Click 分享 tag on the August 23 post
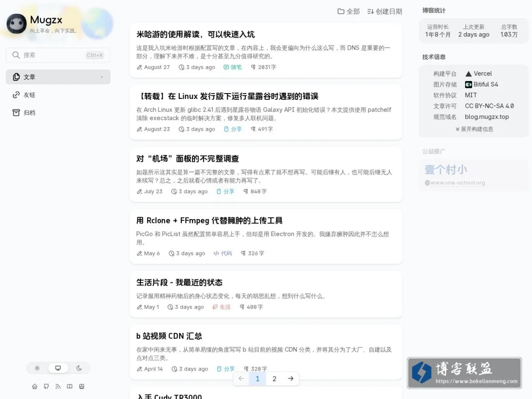Screen dimensions: 532x399 (x=232, y=129)
